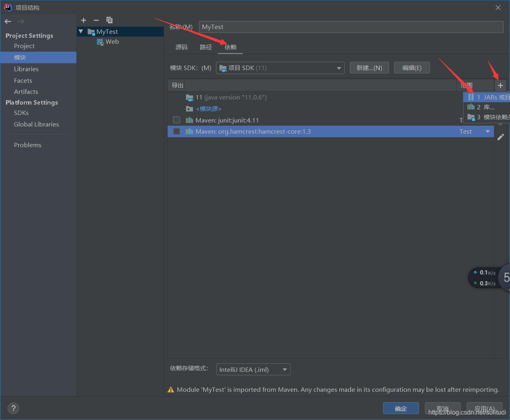Remove selected module with minus icon

point(96,20)
